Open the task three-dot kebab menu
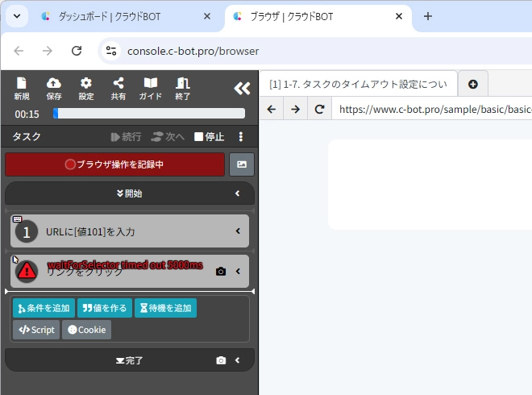The image size is (532, 395). click(240, 137)
